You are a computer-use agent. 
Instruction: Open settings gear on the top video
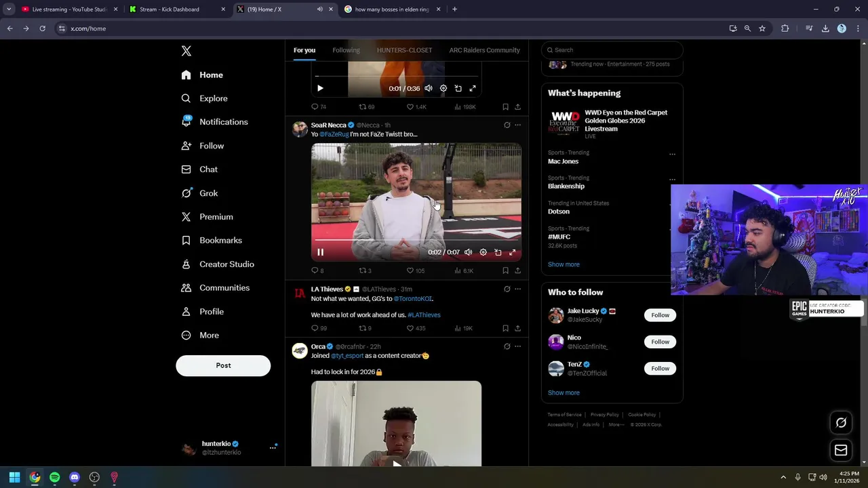[443, 88]
